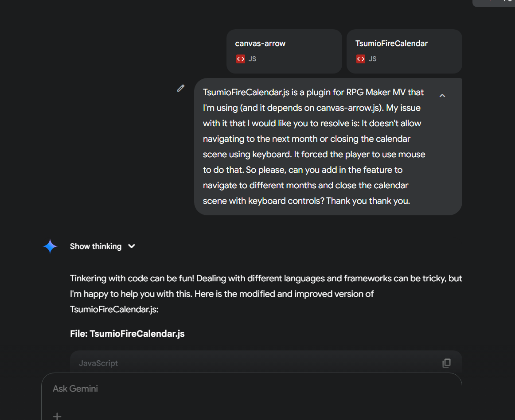Click the Show thinking label
Viewport: 515px width, 420px height.
click(x=96, y=246)
